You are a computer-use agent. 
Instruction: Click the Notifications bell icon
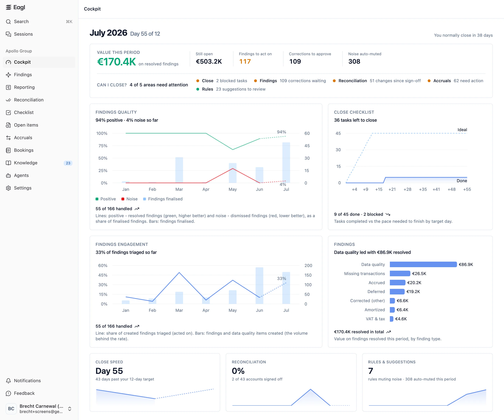click(x=8, y=381)
